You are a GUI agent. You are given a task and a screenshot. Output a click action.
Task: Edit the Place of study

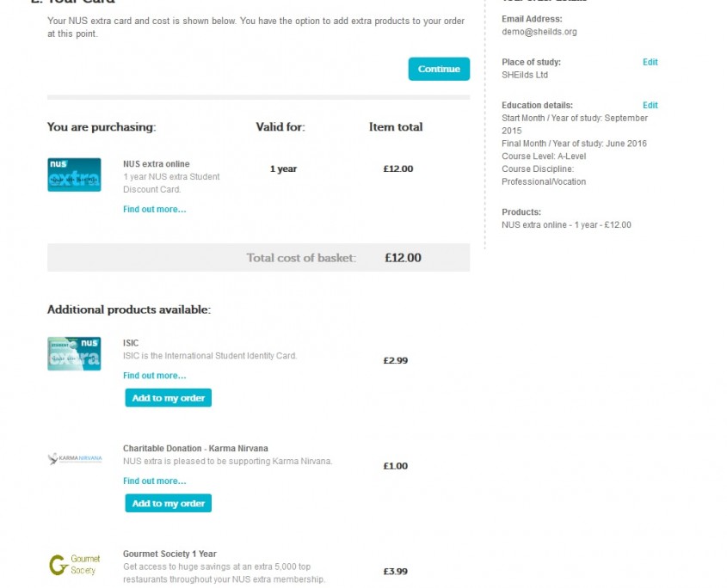click(650, 62)
